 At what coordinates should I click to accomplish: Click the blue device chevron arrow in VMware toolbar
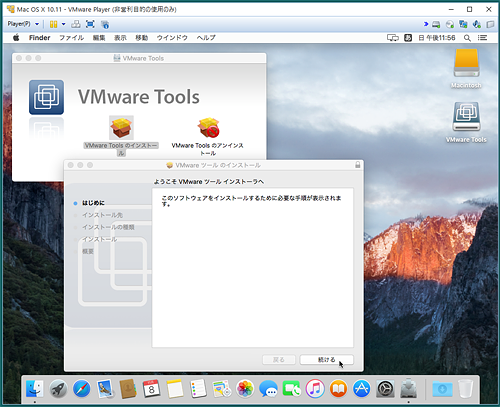(426, 24)
